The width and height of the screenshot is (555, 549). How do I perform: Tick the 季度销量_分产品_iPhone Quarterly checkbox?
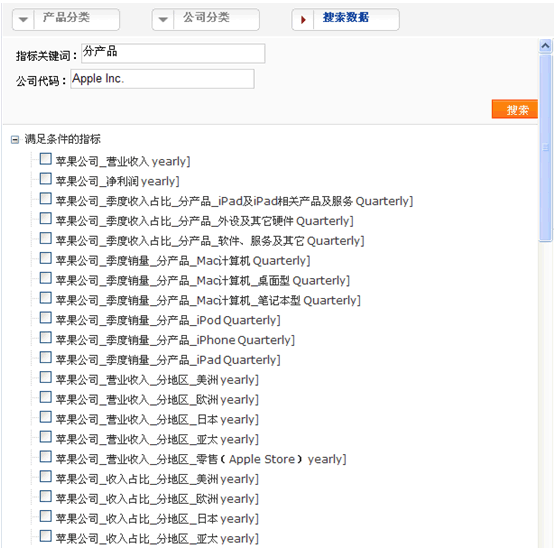click(x=45, y=338)
